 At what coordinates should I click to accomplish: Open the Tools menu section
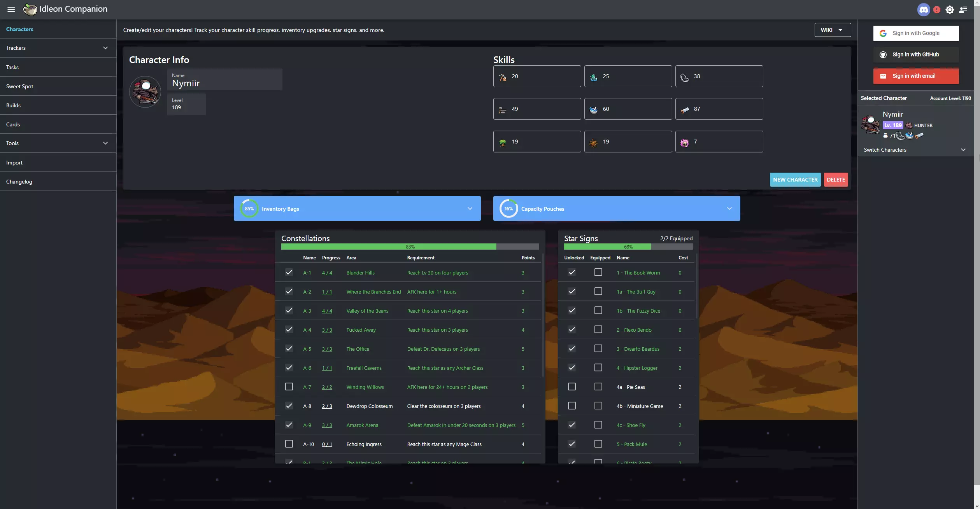(58, 143)
